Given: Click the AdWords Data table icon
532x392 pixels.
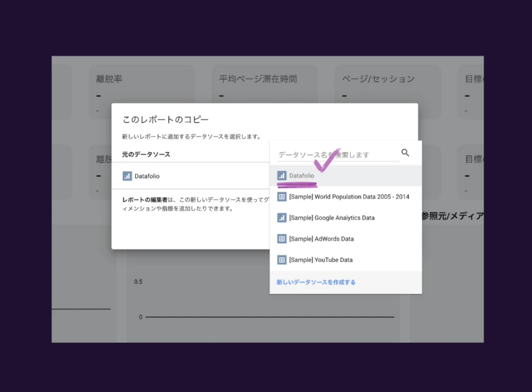Looking at the screenshot, I should tap(282, 239).
